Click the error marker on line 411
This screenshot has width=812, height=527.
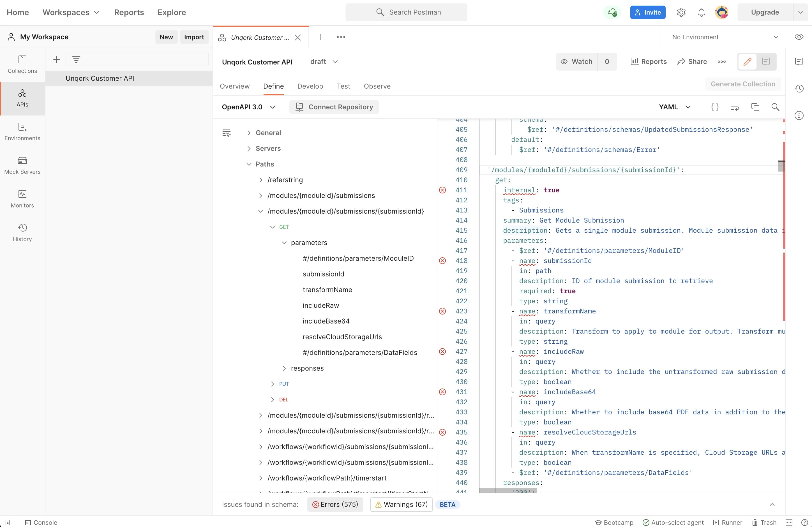(442, 190)
